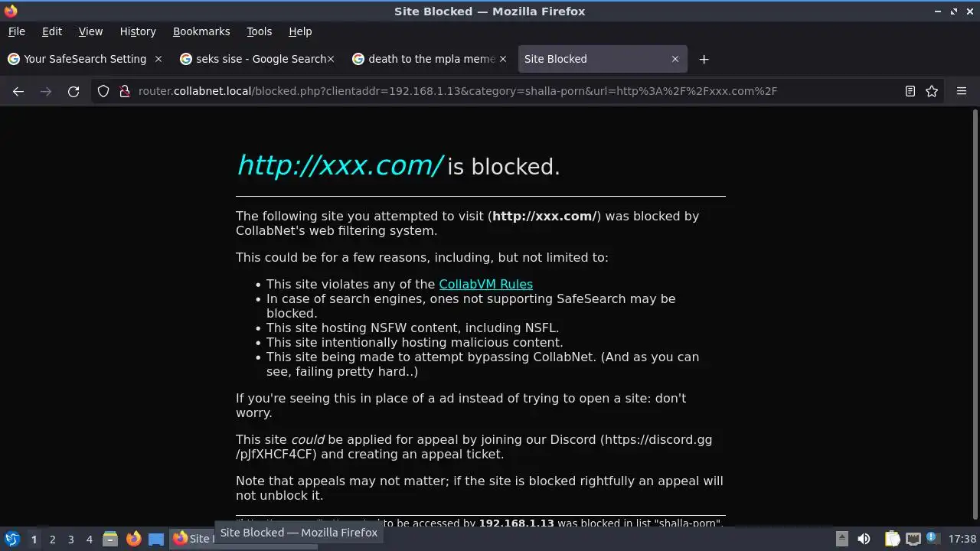Close the seks sise Google Search tab
This screenshot has width=980, height=551.
click(x=331, y=59)
